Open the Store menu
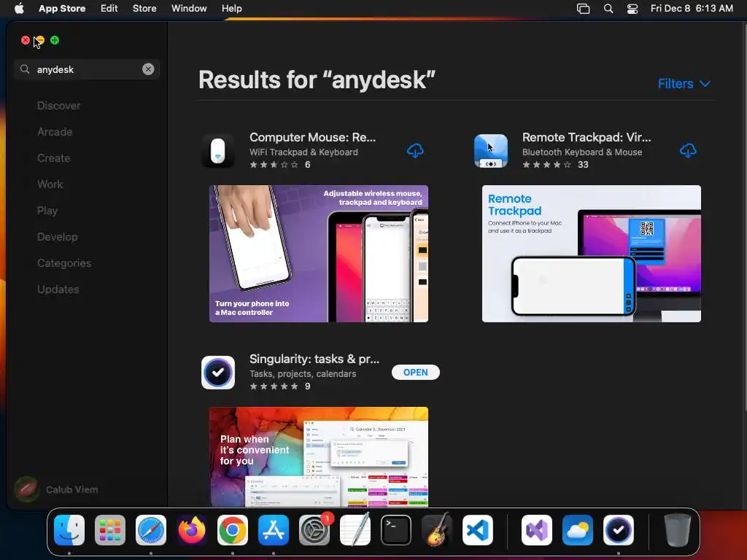The height and width of the screenshot is (560, 747). click(x=144, y=9)
